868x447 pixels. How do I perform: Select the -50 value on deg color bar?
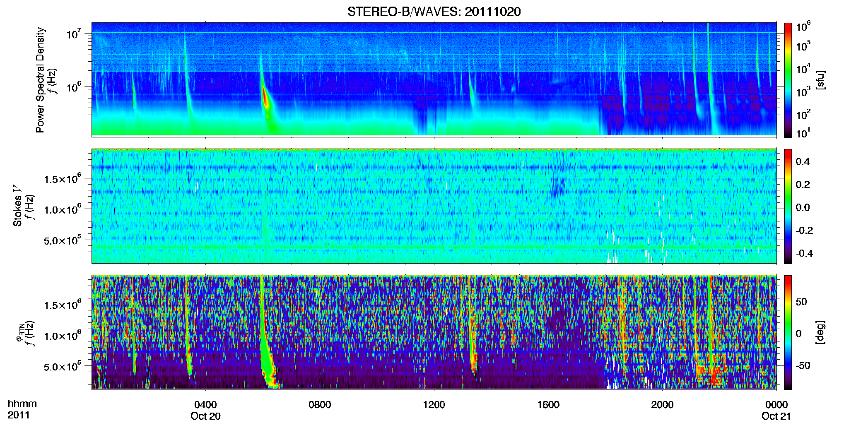[x=803, y=365]
